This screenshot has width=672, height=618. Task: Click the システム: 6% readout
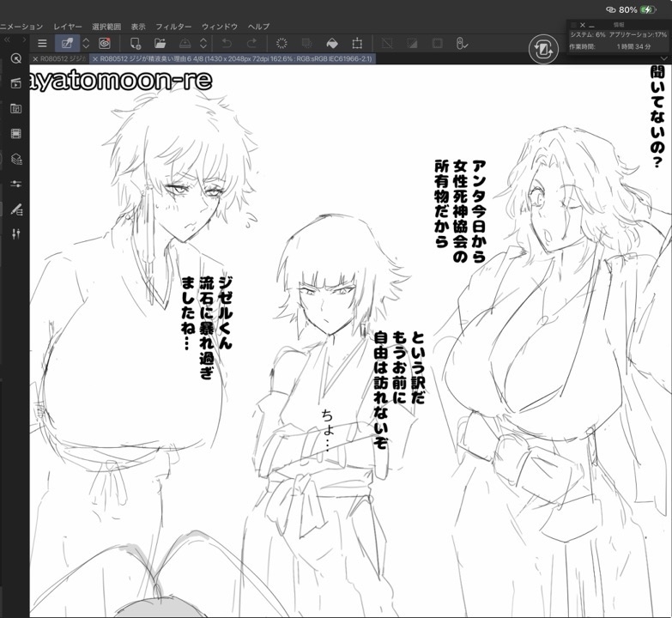click(x=587, y=34)
